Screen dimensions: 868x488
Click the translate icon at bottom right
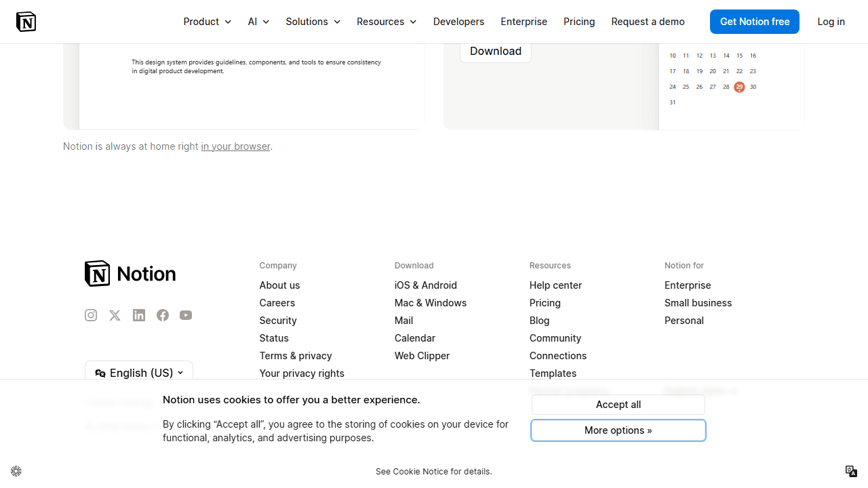[x=852, y=471]
